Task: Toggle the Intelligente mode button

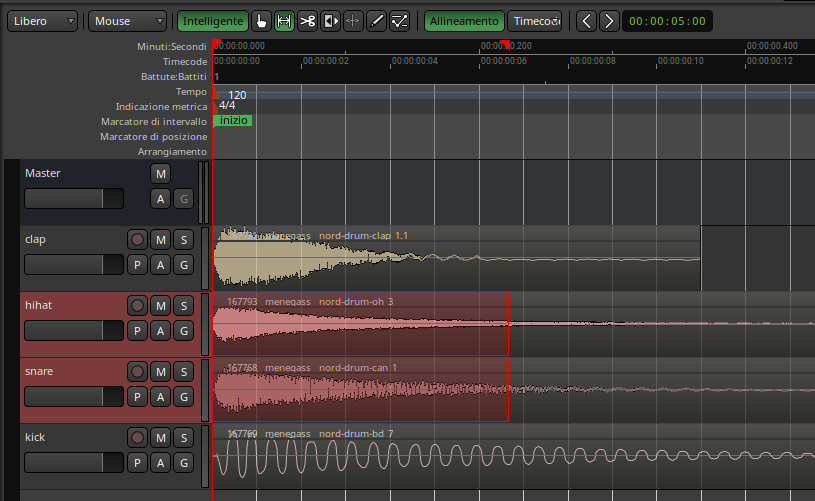Action: [x=212, y=21]
